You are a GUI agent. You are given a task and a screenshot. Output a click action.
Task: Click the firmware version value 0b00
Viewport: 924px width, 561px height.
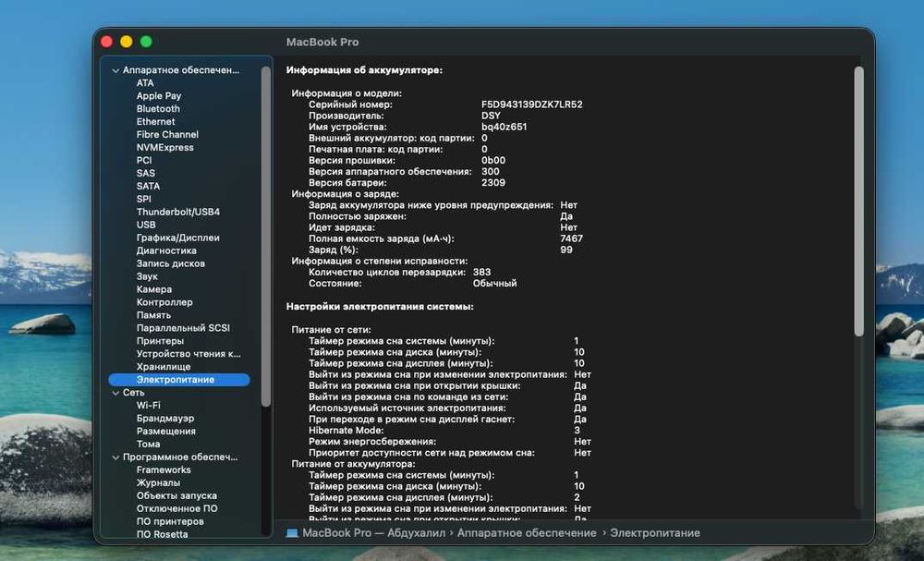pyautogui.click(x=492, y=161)
